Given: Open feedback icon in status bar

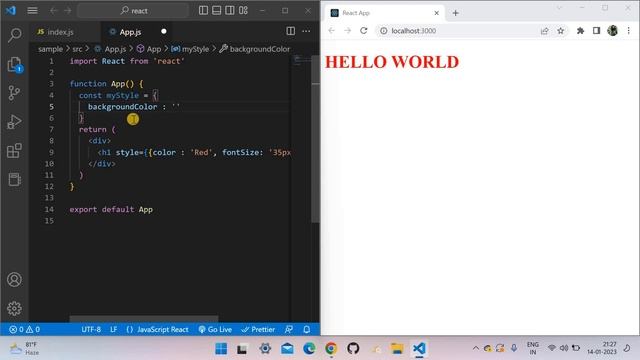Looking at the screenshot, I should [289, 329].
